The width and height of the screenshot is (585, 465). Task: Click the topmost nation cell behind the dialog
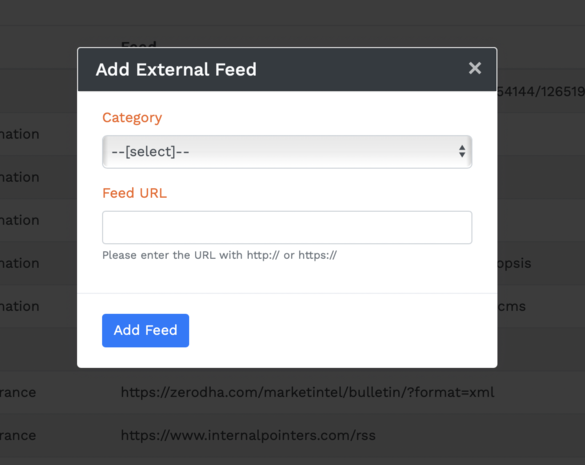19,134
